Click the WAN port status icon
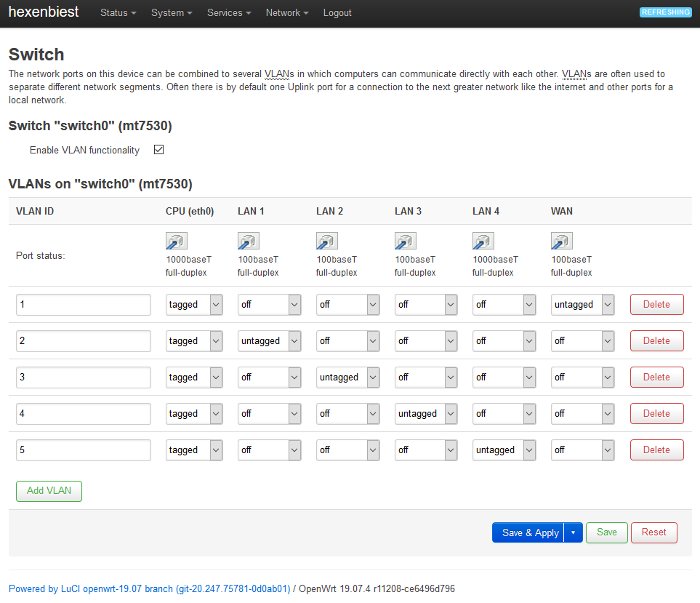The image size is (700, 603). [x=562, y=241]
